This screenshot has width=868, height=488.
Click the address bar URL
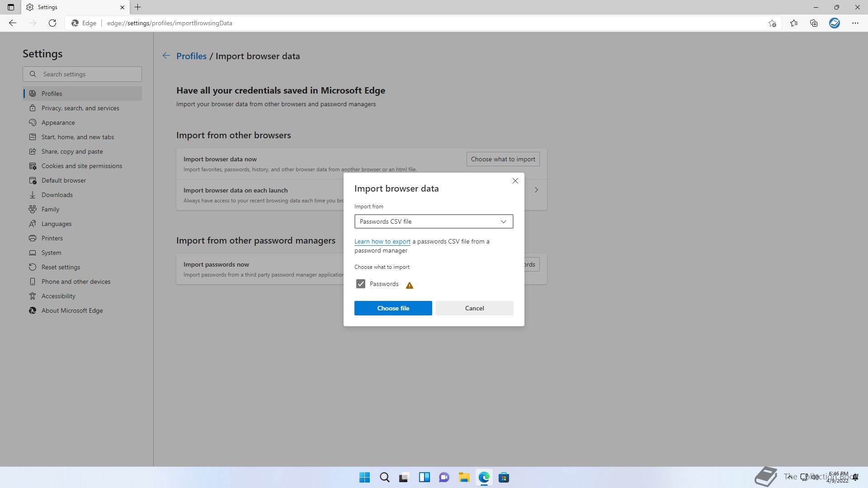[x=170, y=23]
